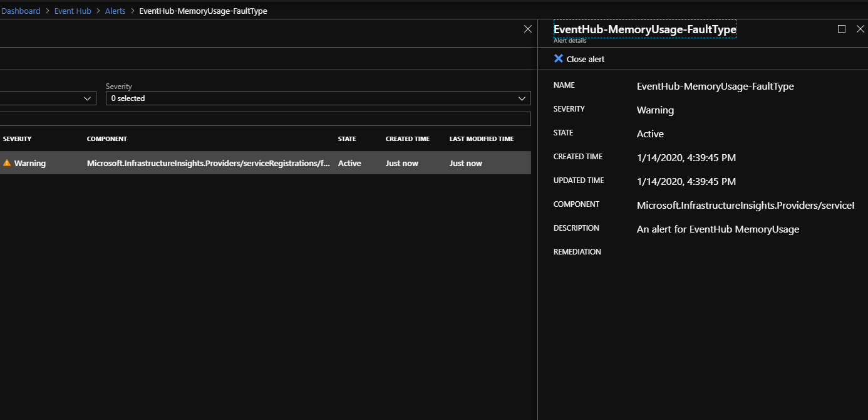The width and height of the screenshot is (868, 420).
Task: Click the STATE column header
Action: pos(347,139)
